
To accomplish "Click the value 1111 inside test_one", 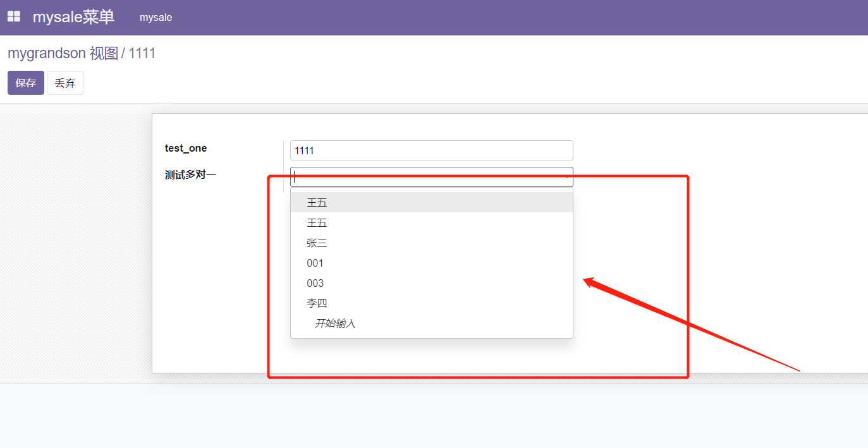I will click(x=304, y=150).
